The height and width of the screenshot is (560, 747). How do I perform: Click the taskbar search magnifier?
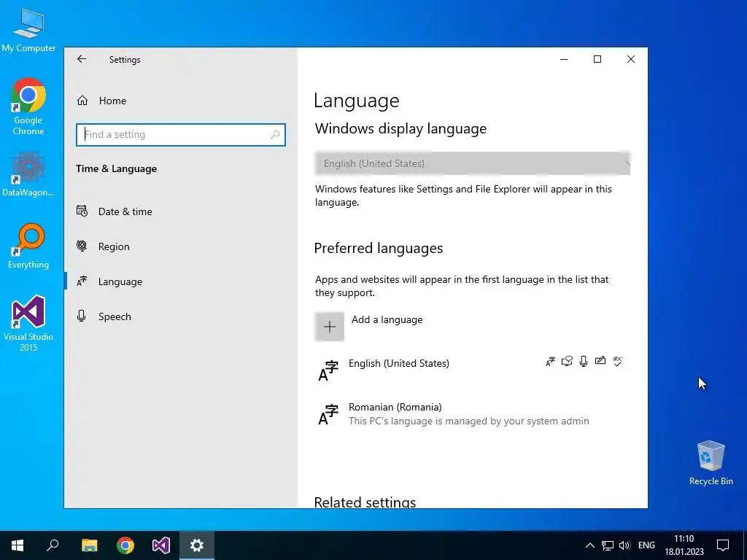53,545
